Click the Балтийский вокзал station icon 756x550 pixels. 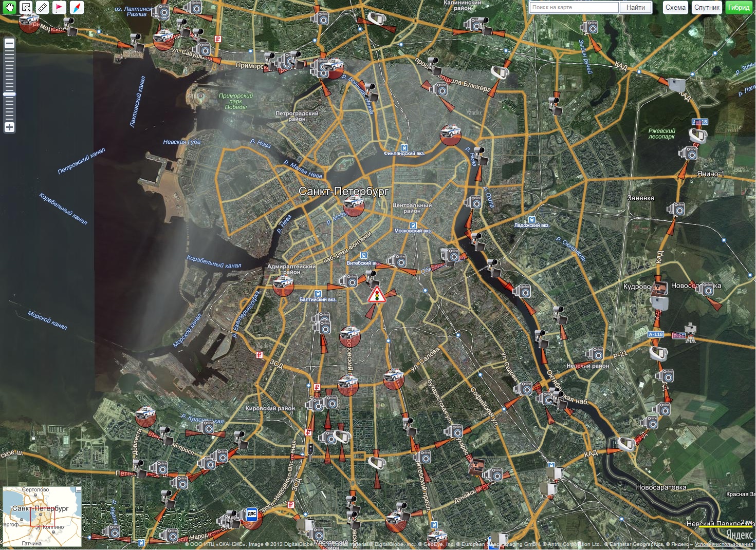pos(318,294)
